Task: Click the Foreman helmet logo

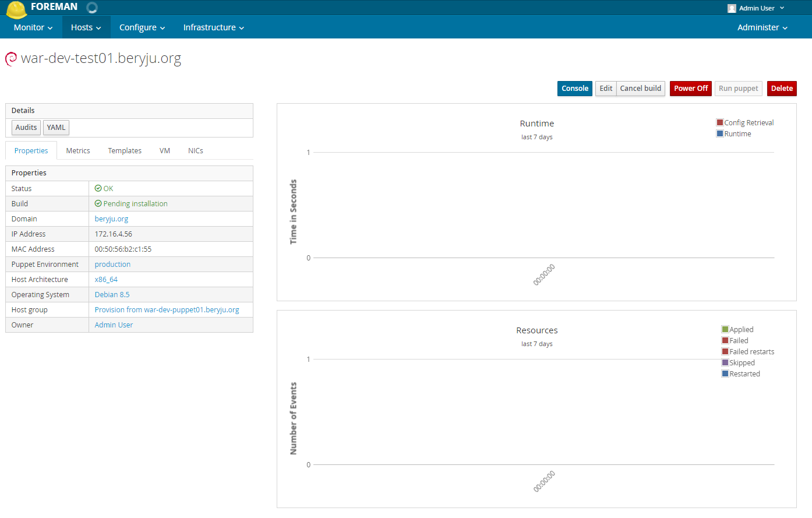Action: tap(16, 9)
